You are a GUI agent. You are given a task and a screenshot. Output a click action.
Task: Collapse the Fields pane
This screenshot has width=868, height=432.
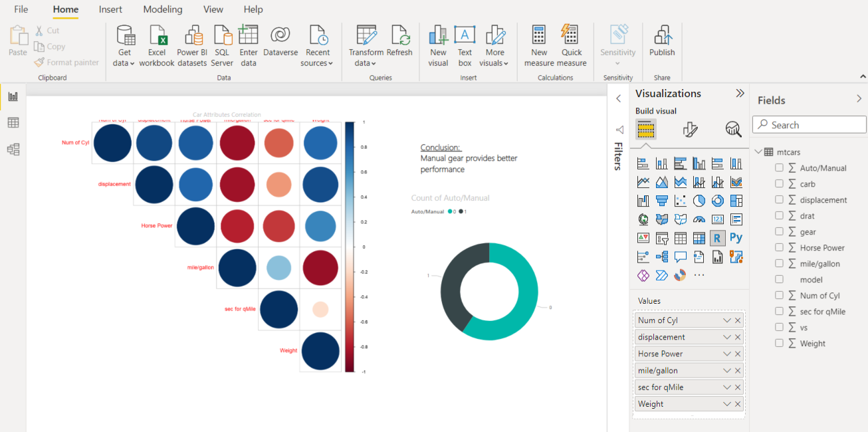859,98
